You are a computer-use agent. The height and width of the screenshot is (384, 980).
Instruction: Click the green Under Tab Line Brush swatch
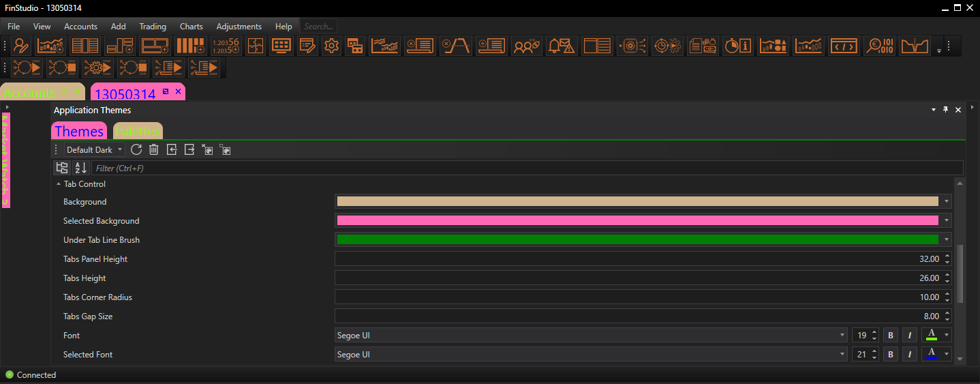point(637,240)
